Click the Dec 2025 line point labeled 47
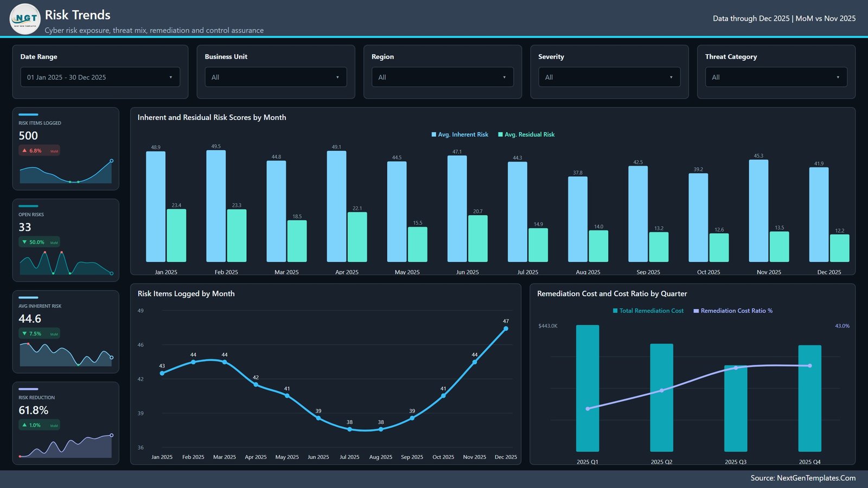The image size is (868, 488). 506,329
